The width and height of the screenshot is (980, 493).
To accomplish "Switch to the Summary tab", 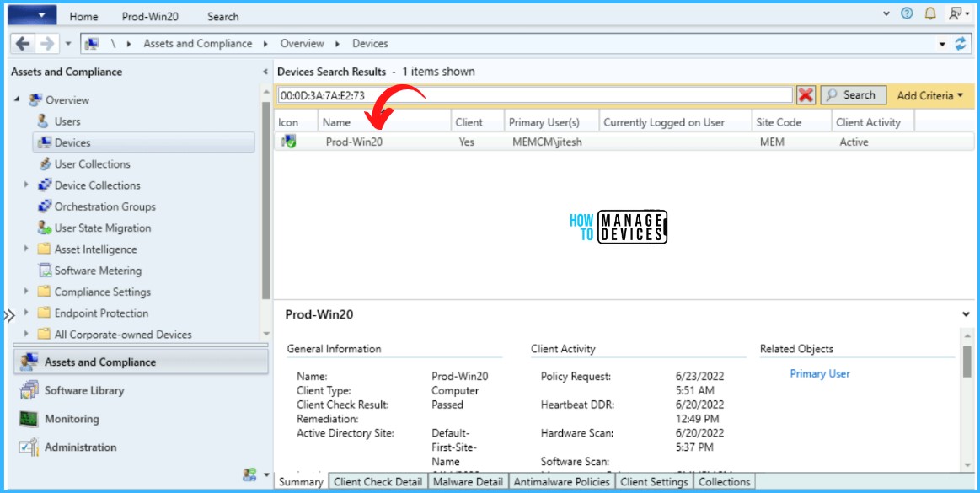I will click(x=301, y=482).
